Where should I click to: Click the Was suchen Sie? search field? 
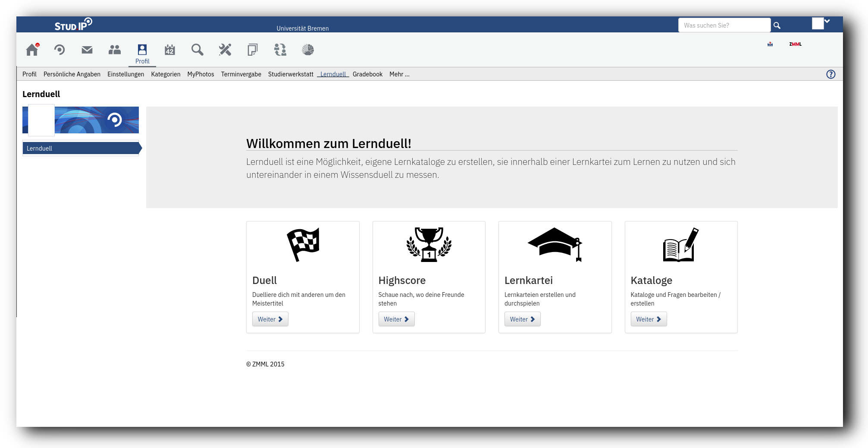724,25
